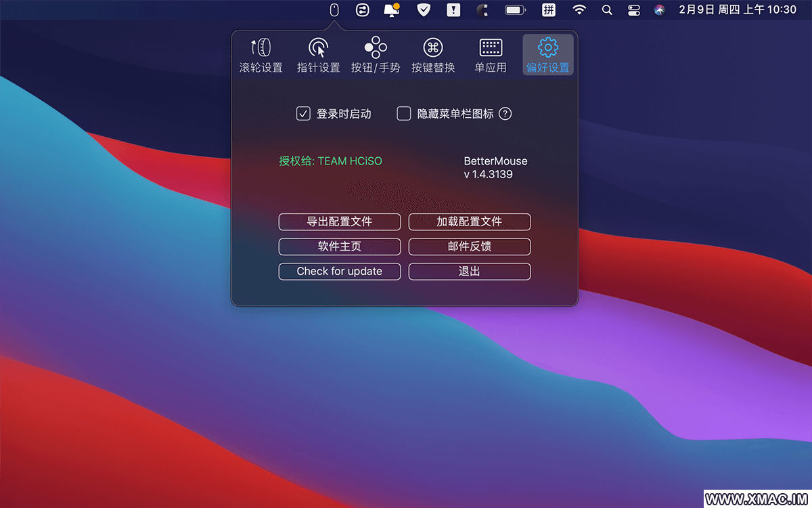Click the 退出 quit button
This screenshot has width=812, height=508.
(x=470, y=272)
